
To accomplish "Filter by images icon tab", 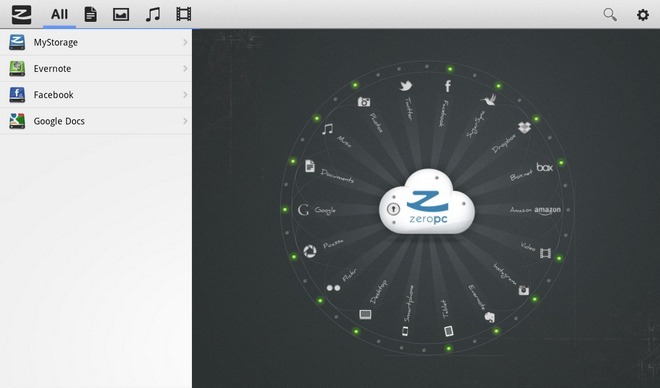I will point(121,15).
